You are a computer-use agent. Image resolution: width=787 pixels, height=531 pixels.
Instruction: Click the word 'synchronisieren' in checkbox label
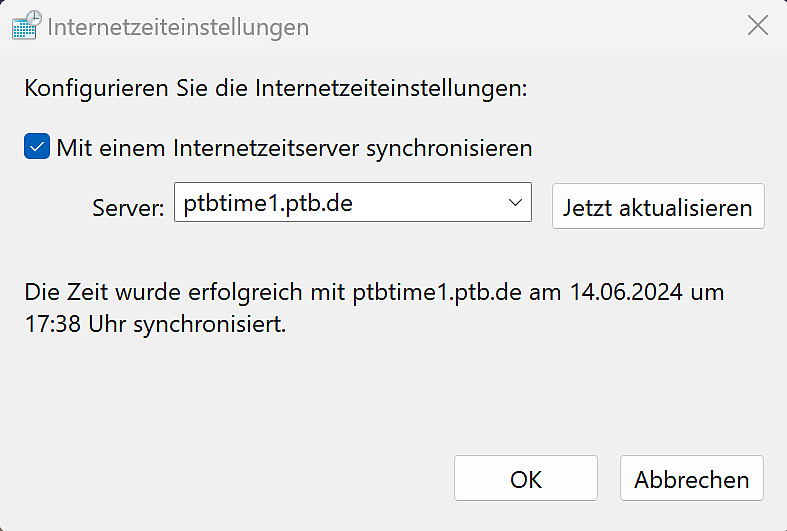[x=449, y=149]
